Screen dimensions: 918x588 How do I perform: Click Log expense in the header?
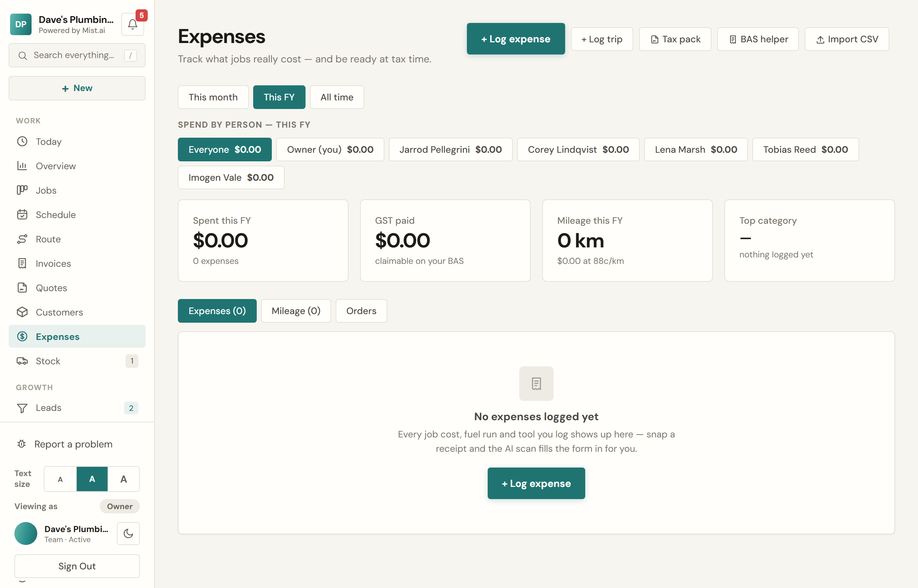[x=516, y=39]
